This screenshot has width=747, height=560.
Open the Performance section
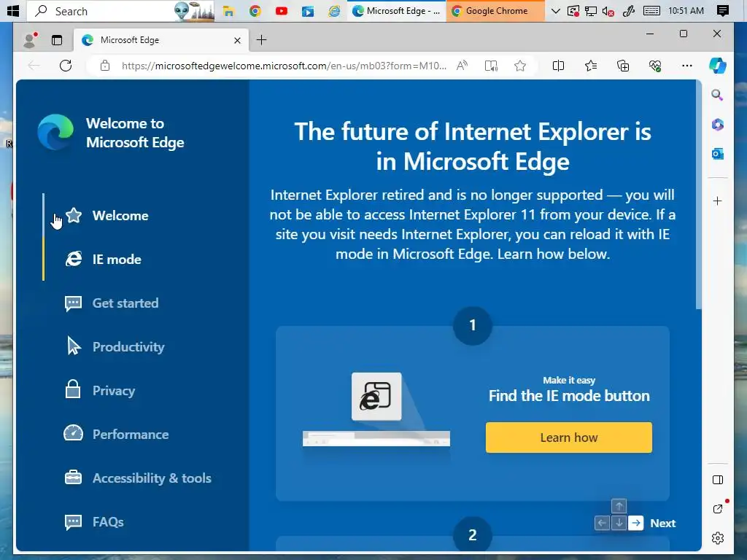[116, 435]
